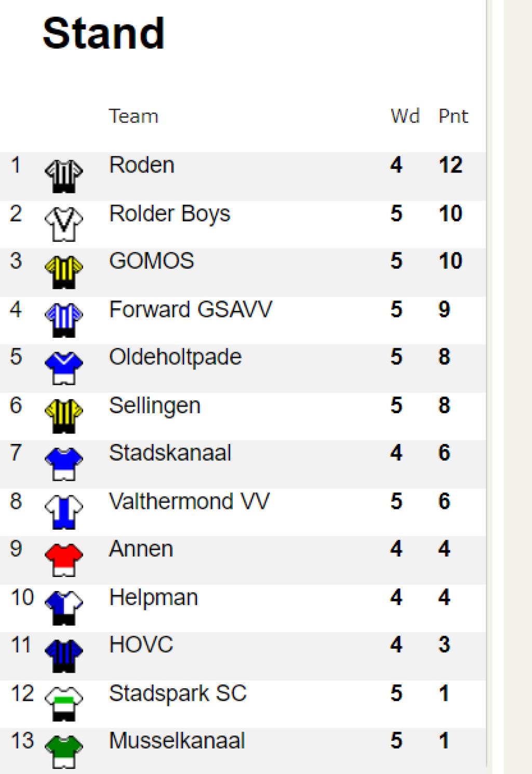
Task: Click Helpman's blue-and-white halved shirt icon
Action: (x=63, y=608)
